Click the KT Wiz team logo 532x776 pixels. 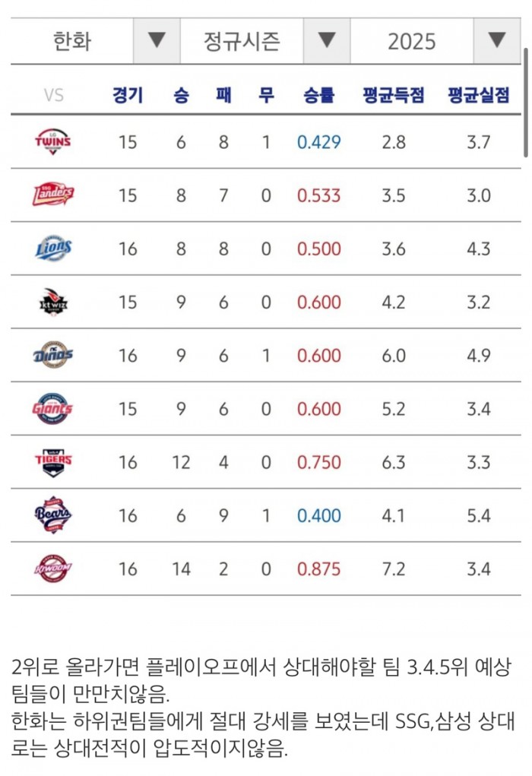(x=53, y=302)
